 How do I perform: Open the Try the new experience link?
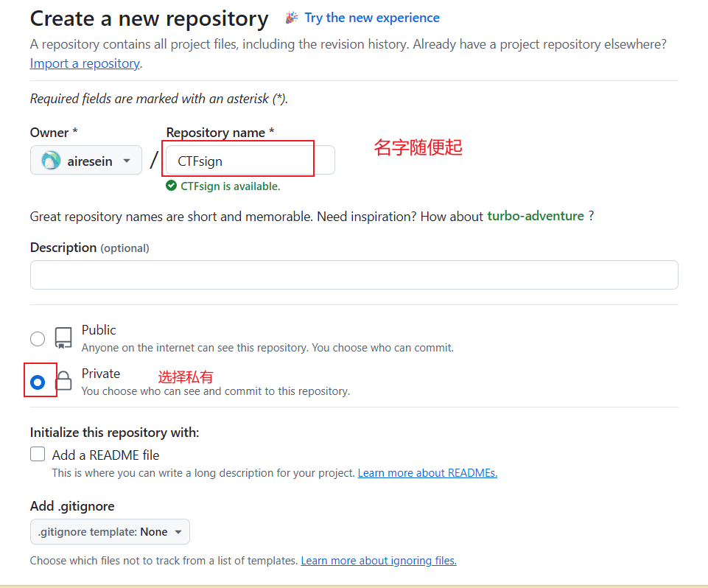(x=372, y=18)
